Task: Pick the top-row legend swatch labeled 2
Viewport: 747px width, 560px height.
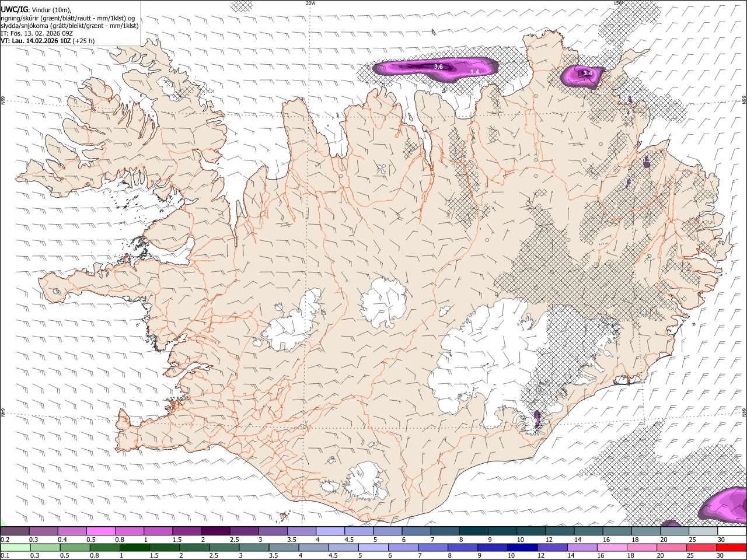Action: coord(215,531)
